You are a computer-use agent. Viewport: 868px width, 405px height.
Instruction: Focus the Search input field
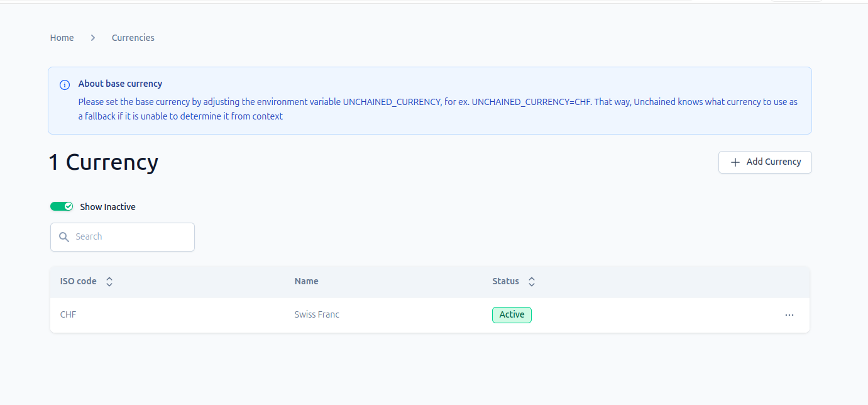point(123,237)
